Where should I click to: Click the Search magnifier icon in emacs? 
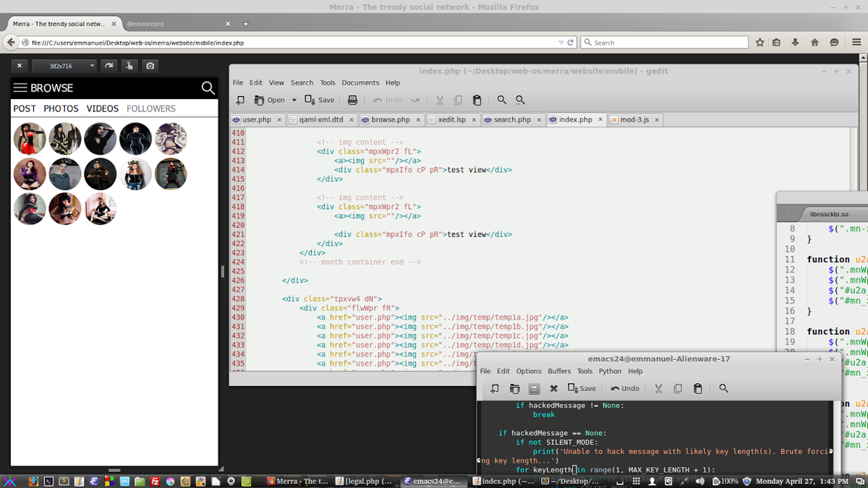(723, 388)
